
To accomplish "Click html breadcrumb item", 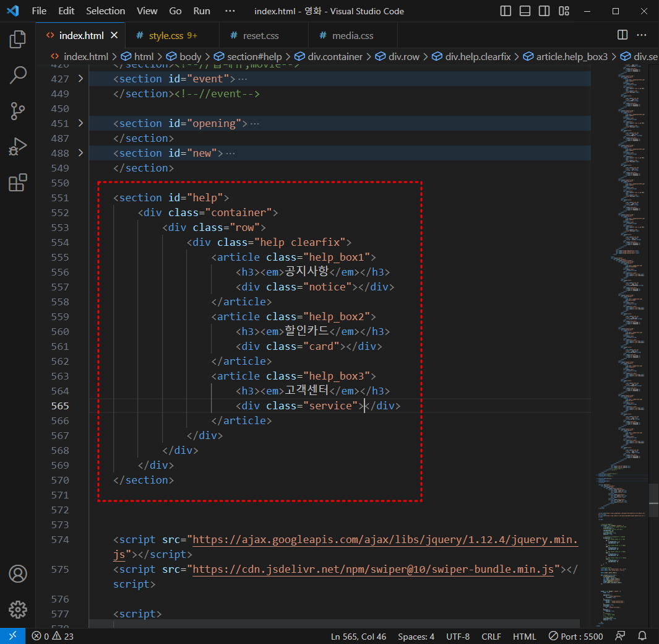I will (x=138, y=56).
